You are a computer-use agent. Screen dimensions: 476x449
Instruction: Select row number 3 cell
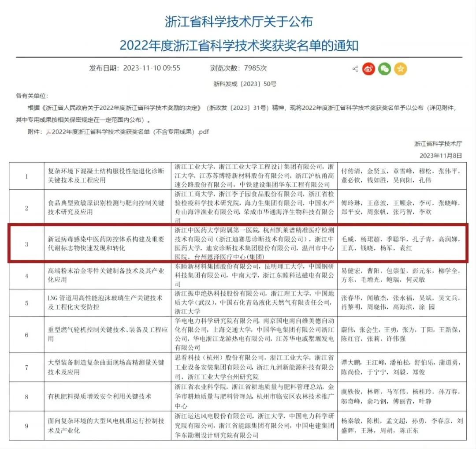(x=27, y=244)
